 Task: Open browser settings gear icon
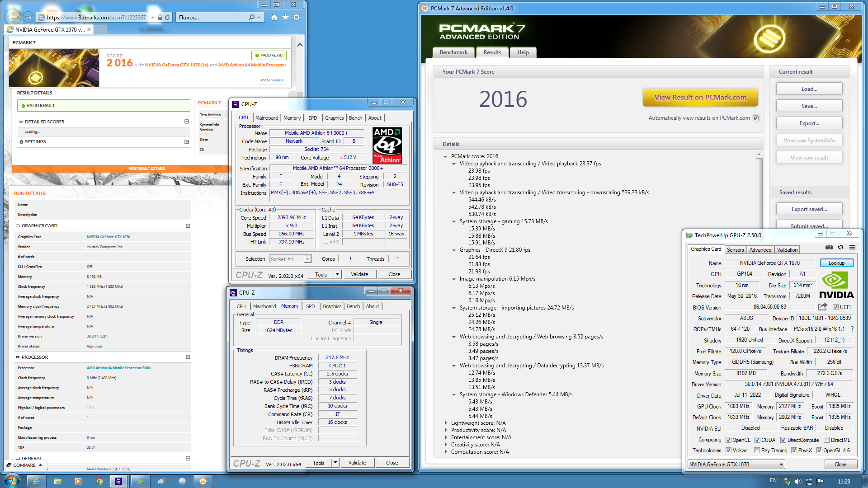(x=297, y=17)
